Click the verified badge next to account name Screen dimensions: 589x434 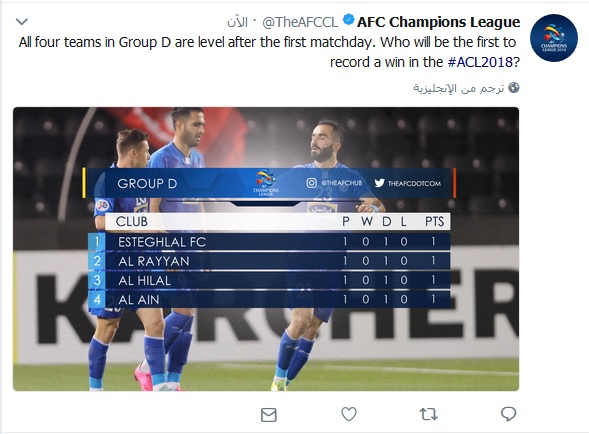pyautogui.click(x=349, y=20)
